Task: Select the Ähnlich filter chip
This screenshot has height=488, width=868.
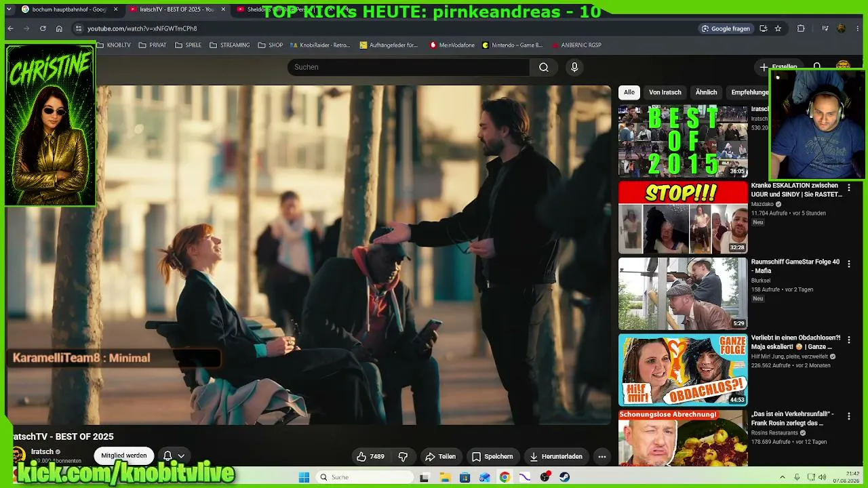Action: click(706, 92)
